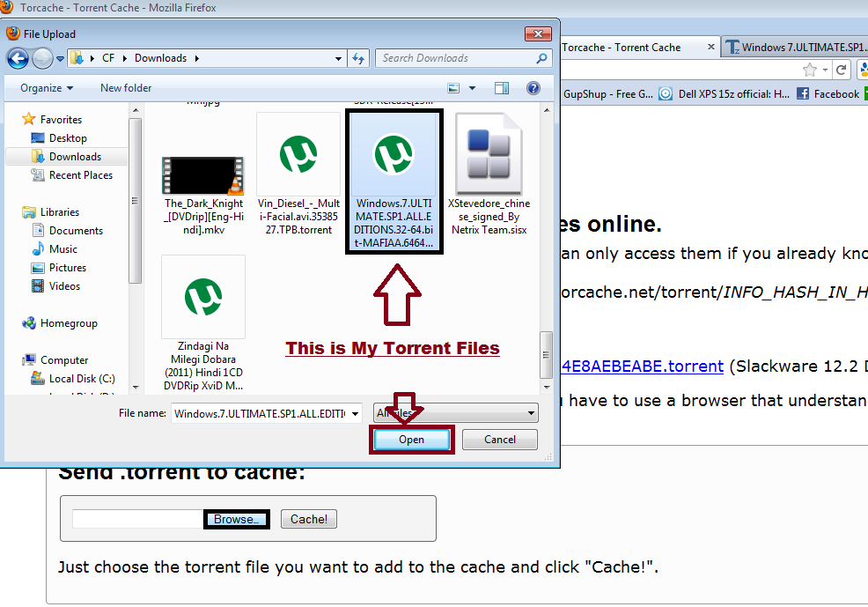868x607 pixels.
Task: Click breadcrumb arrow after CF
Action: tap(124, 58)
